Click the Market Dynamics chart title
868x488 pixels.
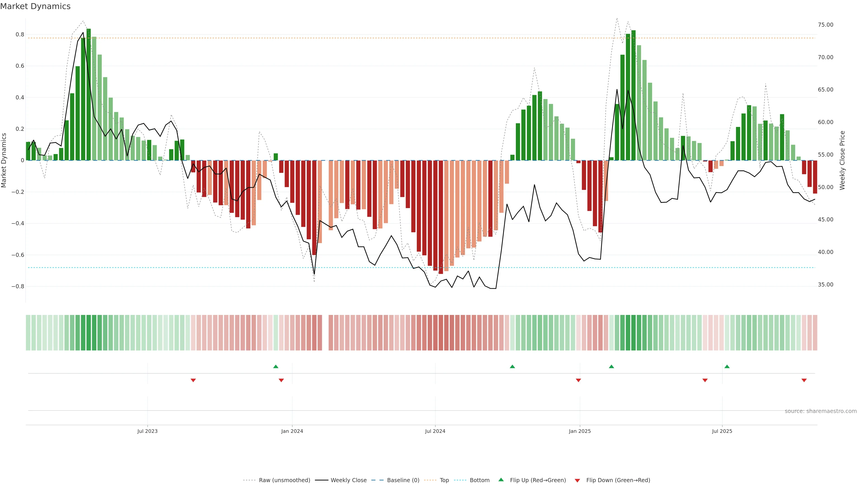pos(35,6)
